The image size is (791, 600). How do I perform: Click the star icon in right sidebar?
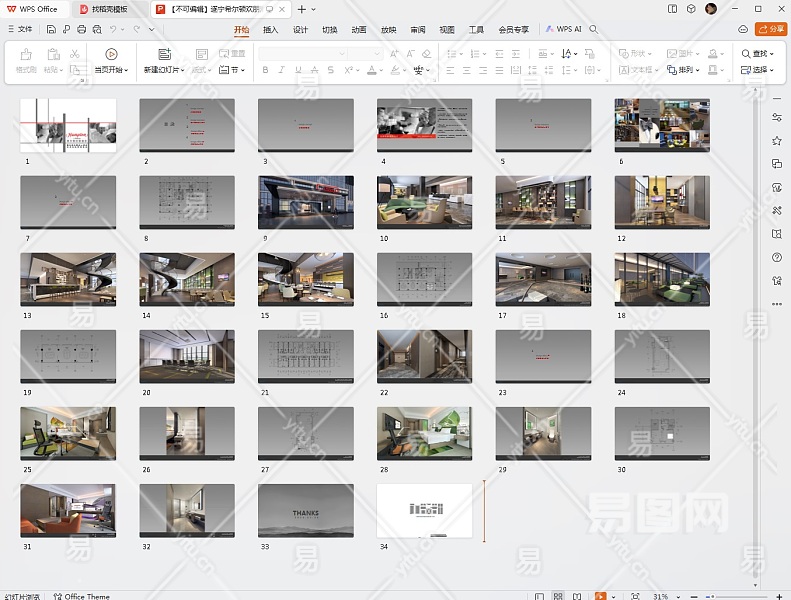pyautogui.click(x=777, y=141)
